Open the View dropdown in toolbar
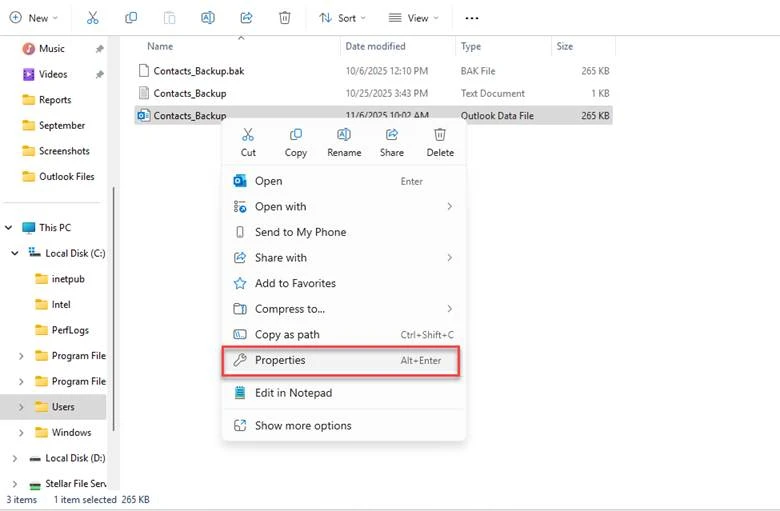This screenshot has height=511, width=780. [x=412, y=18]
